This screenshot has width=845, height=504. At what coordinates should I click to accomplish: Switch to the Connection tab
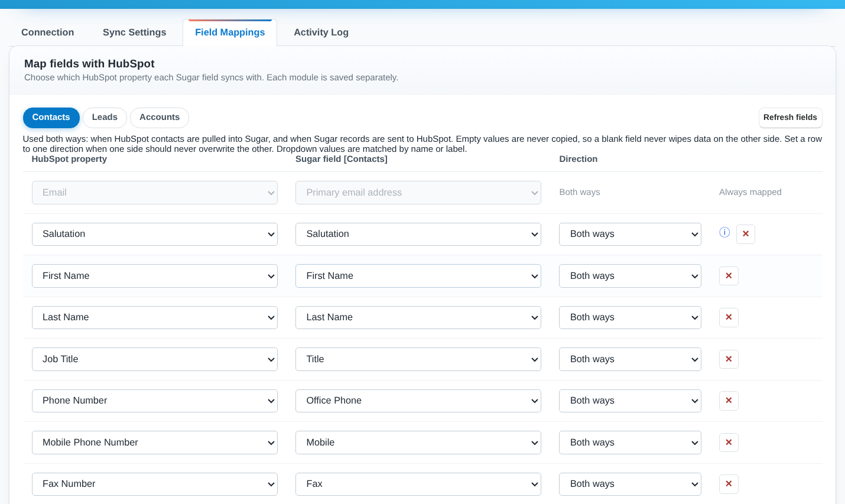click(48, 32)
